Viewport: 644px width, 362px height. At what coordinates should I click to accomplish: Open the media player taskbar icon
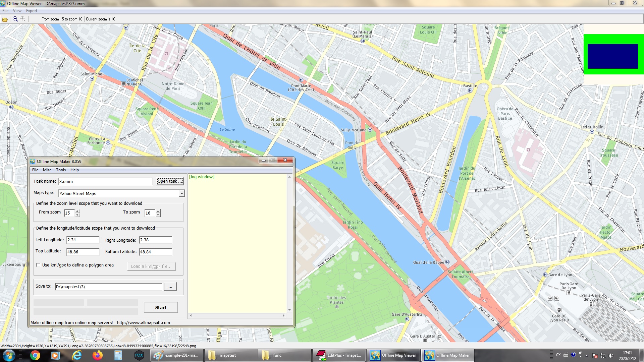56,355
